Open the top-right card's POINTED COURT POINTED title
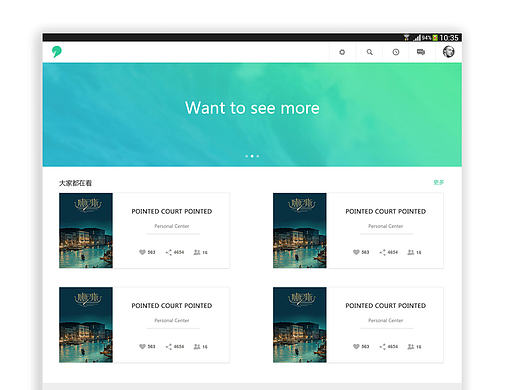This screenshot has width=520, height=390. tap(386, 211)
